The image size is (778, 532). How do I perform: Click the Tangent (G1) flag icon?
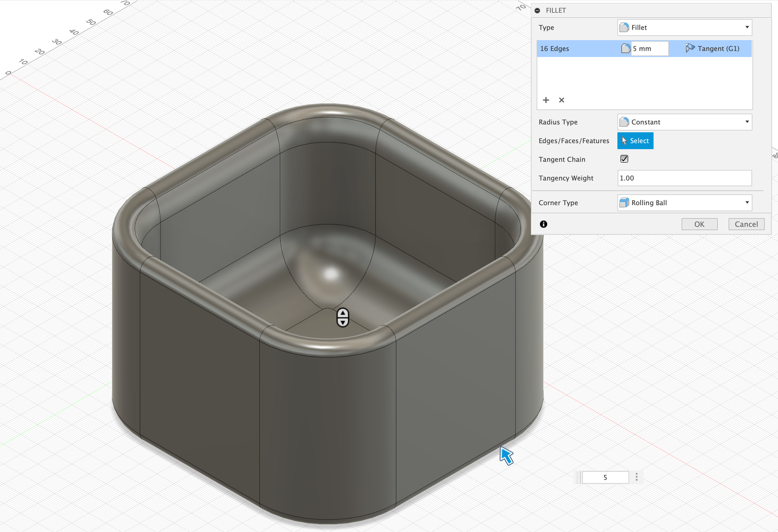coord(690,49)
